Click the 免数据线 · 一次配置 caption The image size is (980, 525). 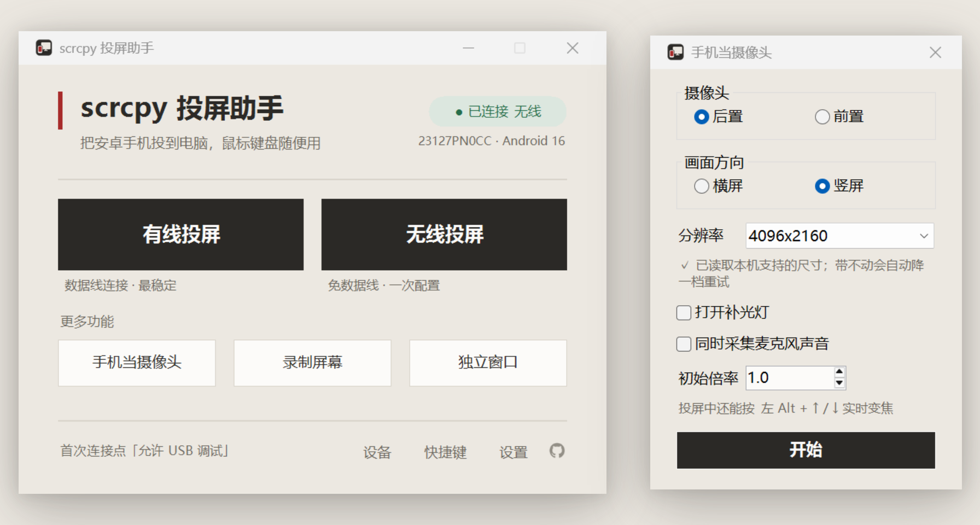[384, 285]
